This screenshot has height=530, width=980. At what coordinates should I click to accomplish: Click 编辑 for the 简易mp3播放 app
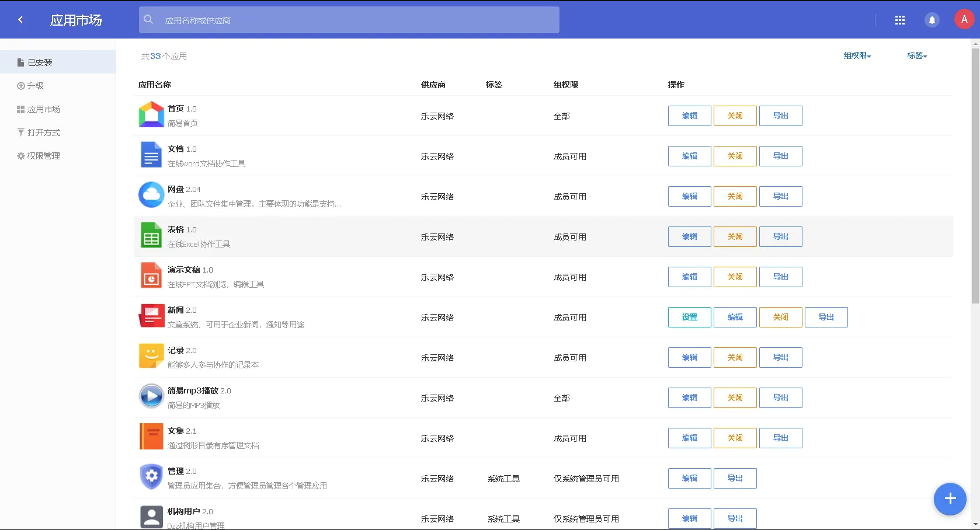click(690, 397)
